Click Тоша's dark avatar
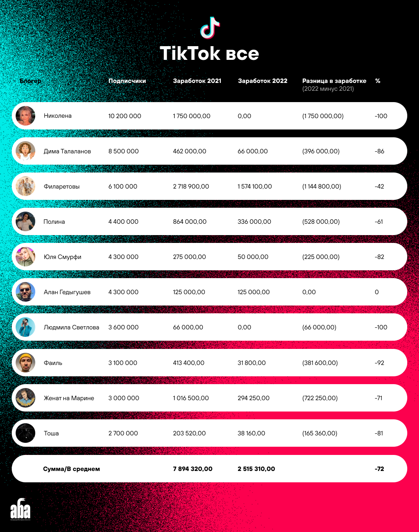Viewport: 419px width, 532px height. 25,433
